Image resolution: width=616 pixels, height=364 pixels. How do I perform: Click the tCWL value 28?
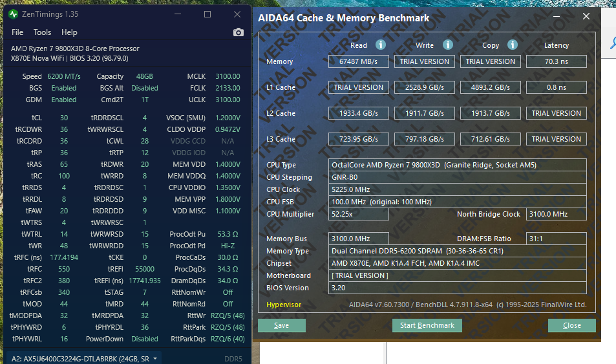click(x=145, y=141)
